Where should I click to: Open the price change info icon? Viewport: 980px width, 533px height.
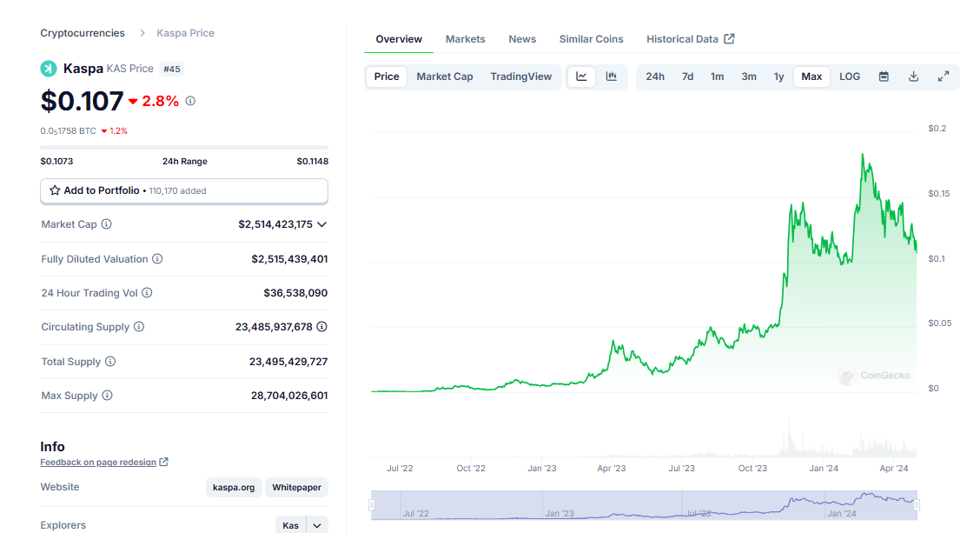tap(190, 101)
